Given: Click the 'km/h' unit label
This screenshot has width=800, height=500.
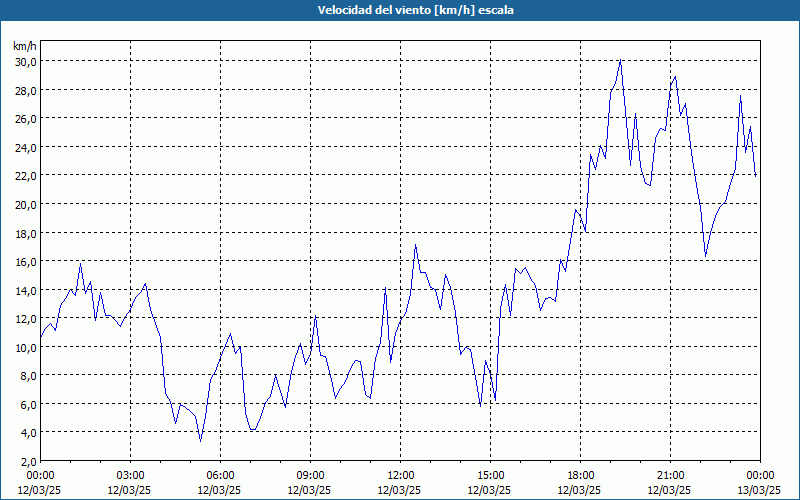Looking at the screenshot, I should pyautogui.click(x=24, y=46).
